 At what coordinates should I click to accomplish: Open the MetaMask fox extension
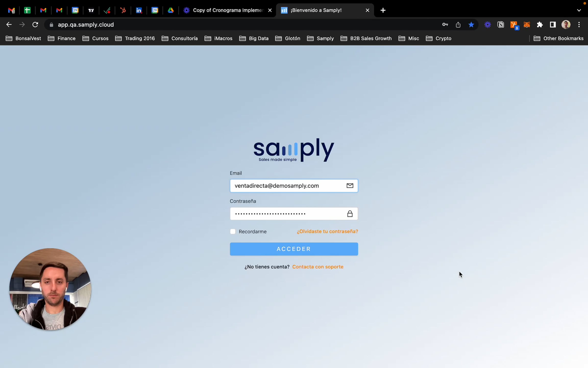tap(527, 25)
